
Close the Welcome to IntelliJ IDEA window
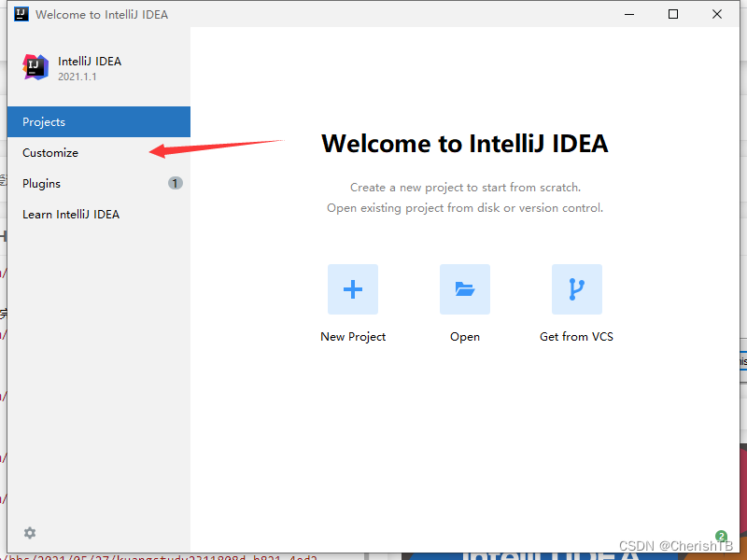pos(717,14)
